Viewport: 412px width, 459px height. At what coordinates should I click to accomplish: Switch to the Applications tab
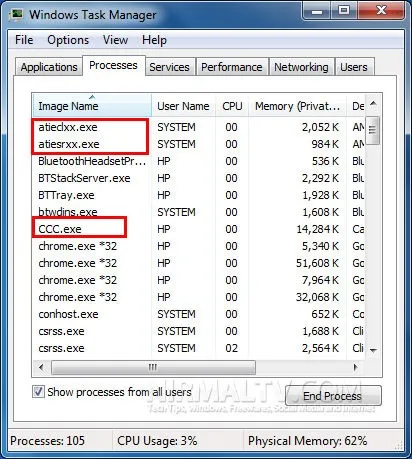(49, 67)
